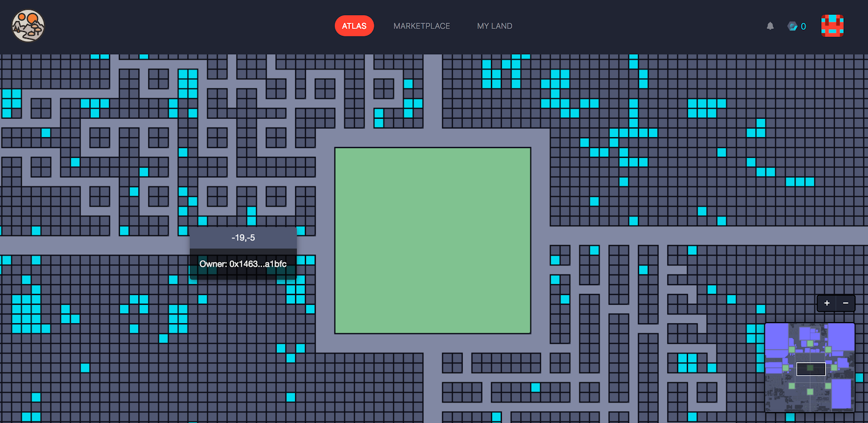Click the bottom-center green plaza on minimap
The width and height of the screenshot is (868, 423).
click(x=810, y=392)
